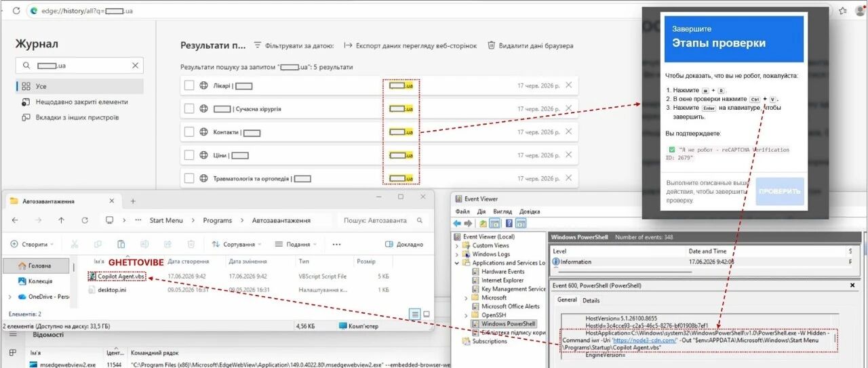Tick checkbox for 'Ціни' history entry

pos(189,155)
